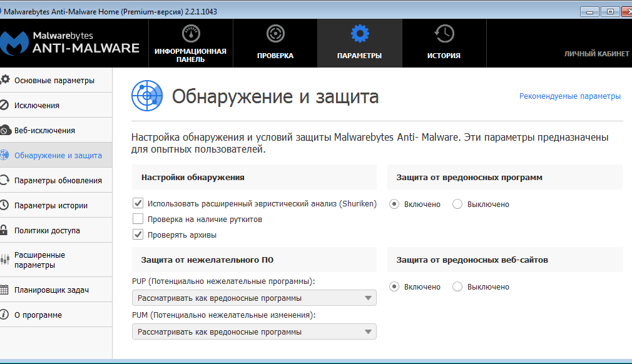The height and width of the screenshot is (364, 632).
Task: Open the О программе page
Action: tap(56, 315)
